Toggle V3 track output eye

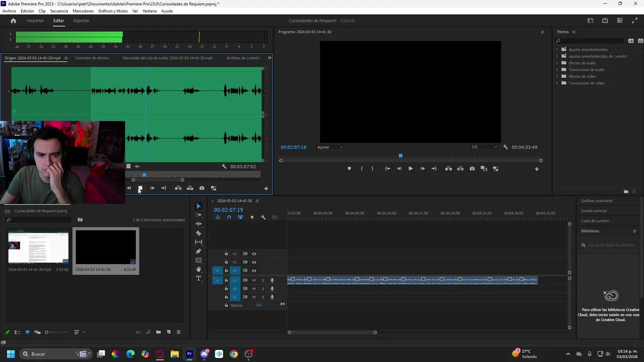254,254
